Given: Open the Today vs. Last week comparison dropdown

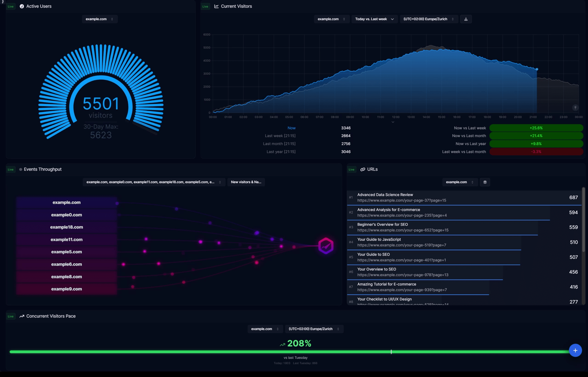Looking at the screenshot, I should click(x=374, y=19).
